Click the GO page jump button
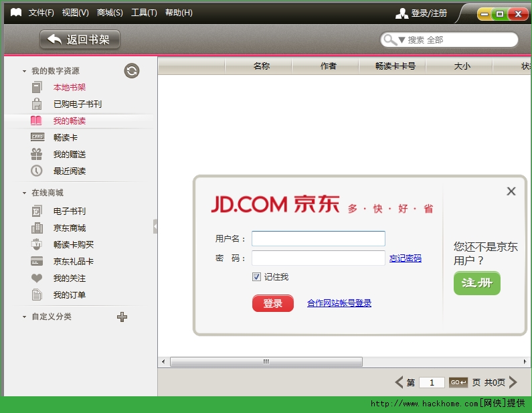 coord(458,382)
